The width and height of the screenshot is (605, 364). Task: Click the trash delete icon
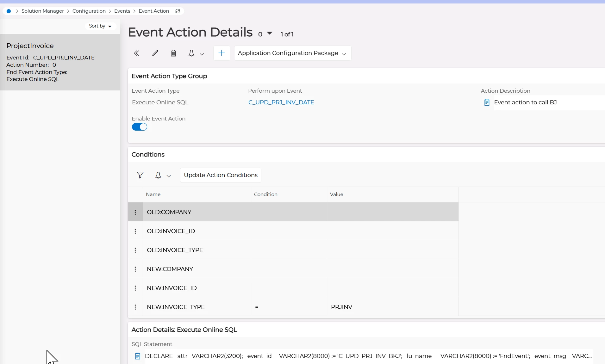173,53
